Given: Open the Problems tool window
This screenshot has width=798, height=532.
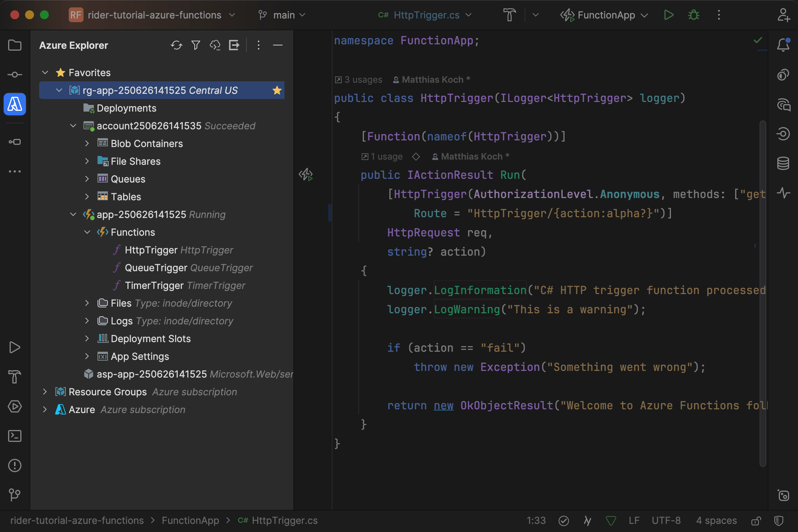Looking at the screenshot, I should [15, 465].
